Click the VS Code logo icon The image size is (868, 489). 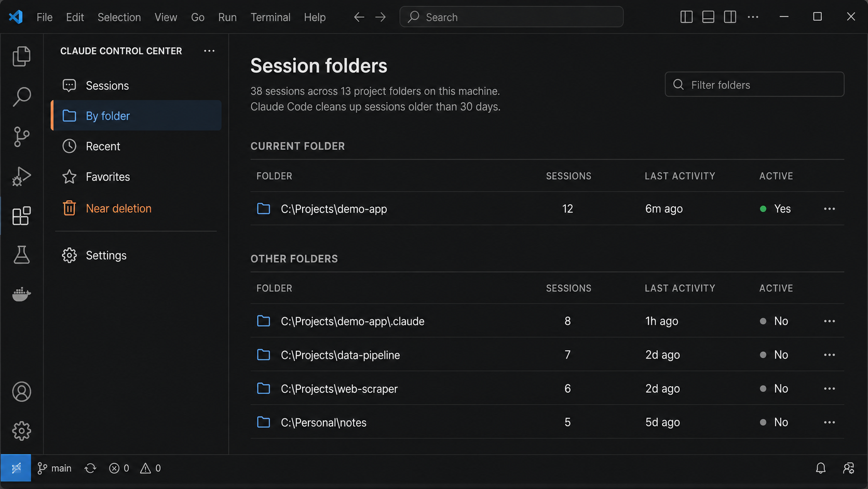point(16,17)
